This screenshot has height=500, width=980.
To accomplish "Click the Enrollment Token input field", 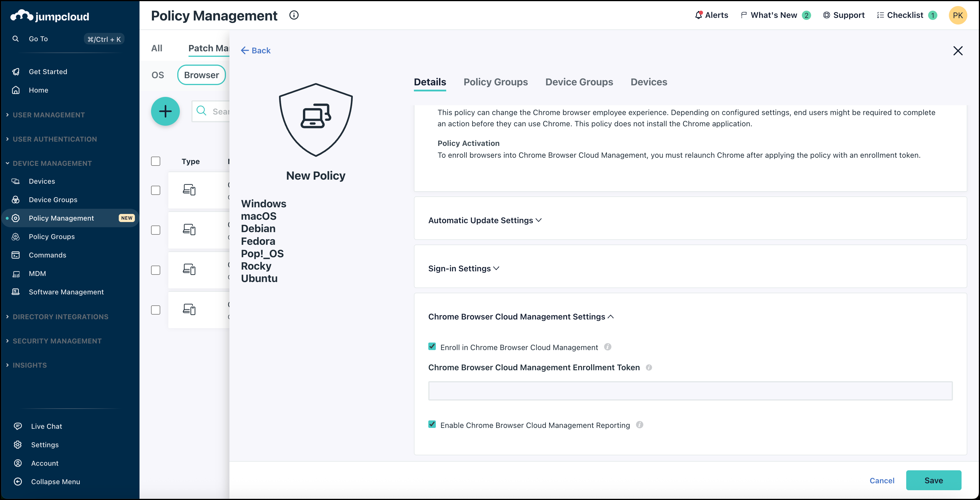I will [690, 391].
